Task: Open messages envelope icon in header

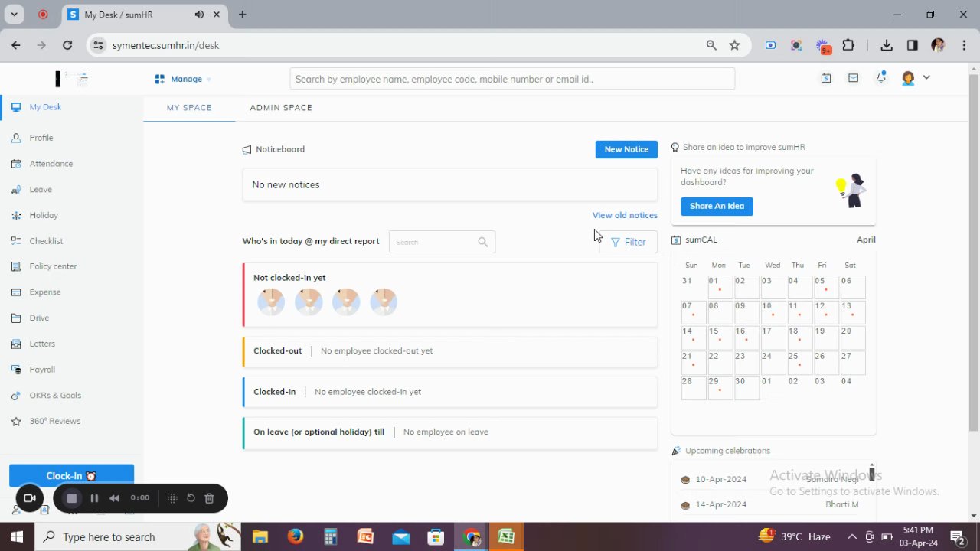Action: click(x=853, y=78)
